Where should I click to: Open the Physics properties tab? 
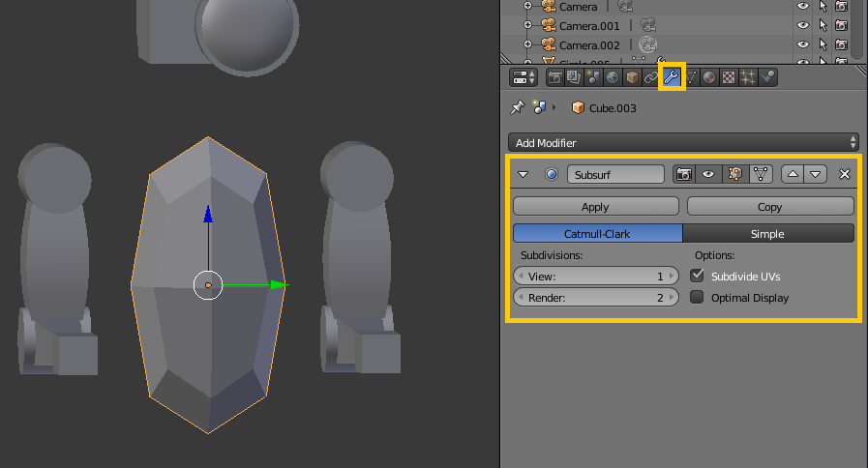(x=767, y=77)
